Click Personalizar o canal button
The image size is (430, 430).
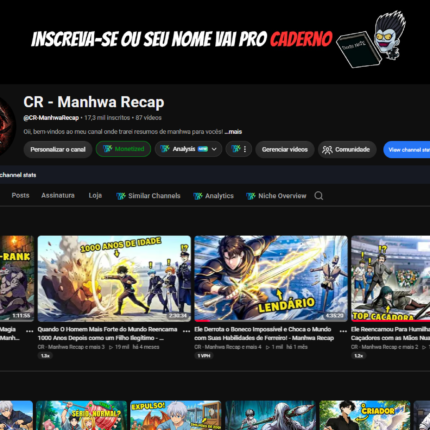58,149
